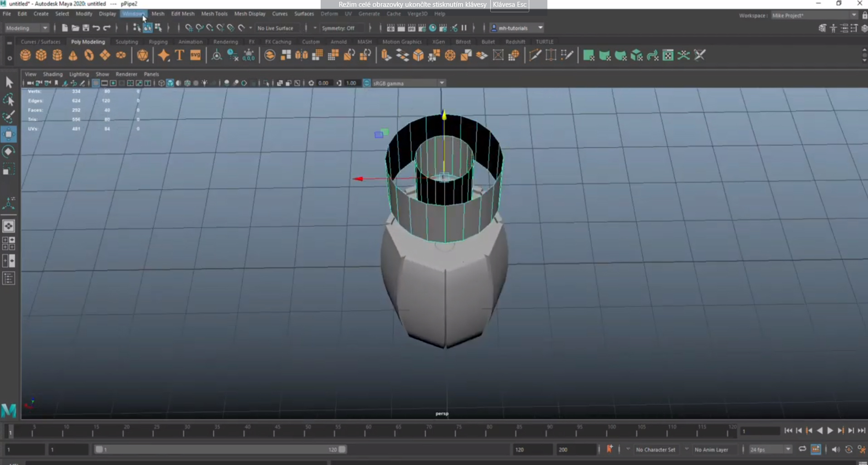
Task: Click the Bridge shelf icon
Action: [402, 55]
